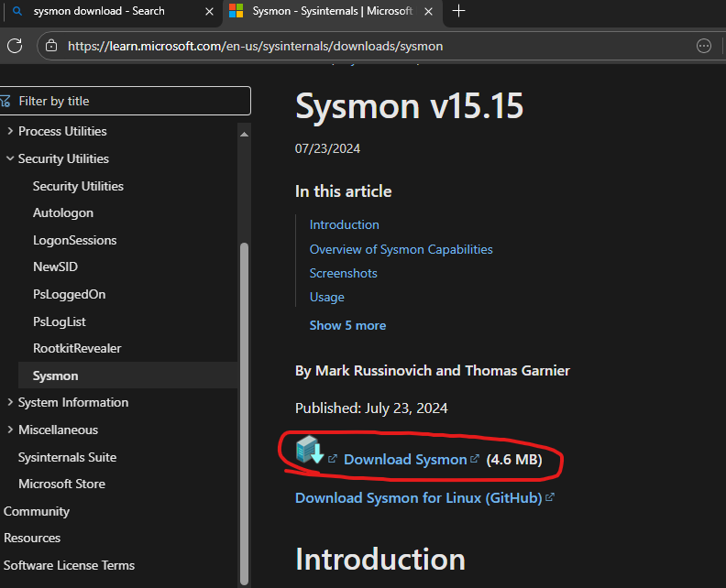The width and height of the screenshot is (726, 588).
Task: Open the RootkitRevealer page
Action: tap(77, 348)
